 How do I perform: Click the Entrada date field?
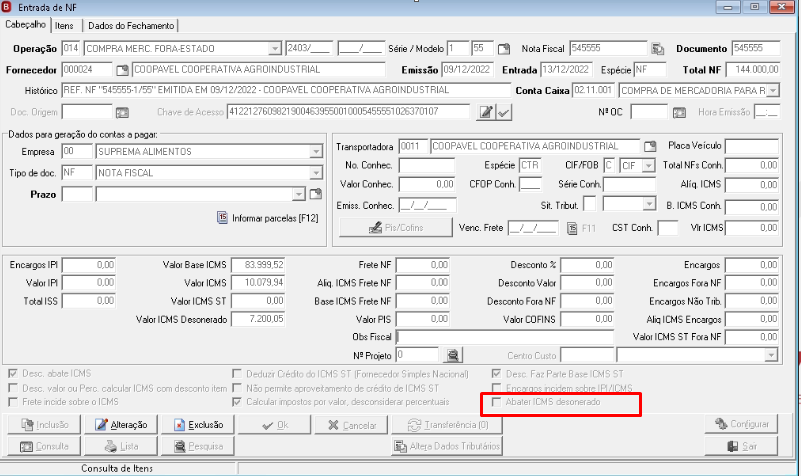tap(566, 69)
